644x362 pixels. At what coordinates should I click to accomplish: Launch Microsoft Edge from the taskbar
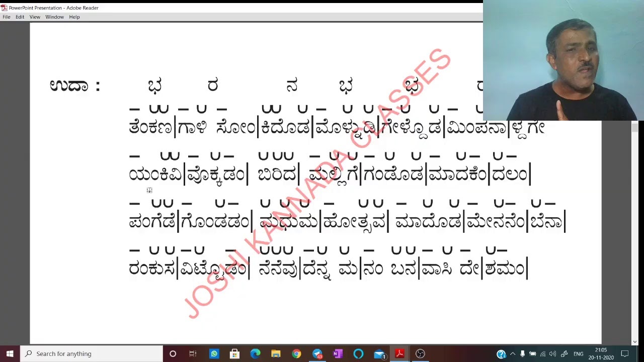click(x=255, y=353)
